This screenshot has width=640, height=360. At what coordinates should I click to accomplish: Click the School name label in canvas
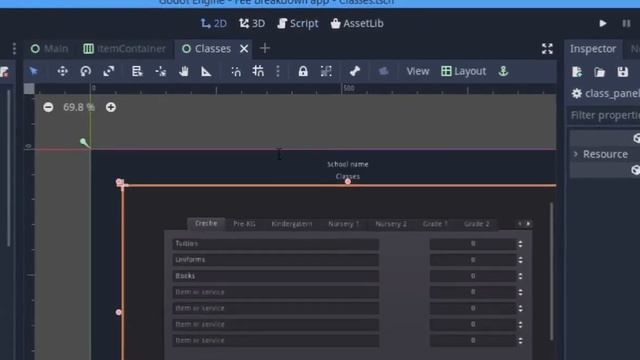348,164
